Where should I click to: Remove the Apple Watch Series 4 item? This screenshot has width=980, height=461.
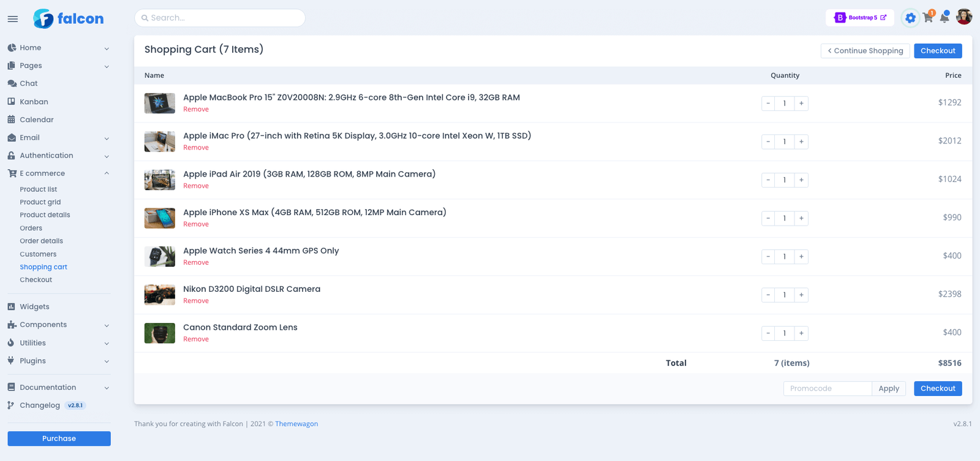[196, 262]
